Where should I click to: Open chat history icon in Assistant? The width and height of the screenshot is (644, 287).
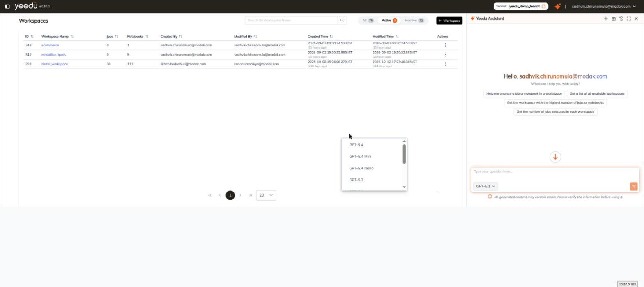(x=621, y=19)
